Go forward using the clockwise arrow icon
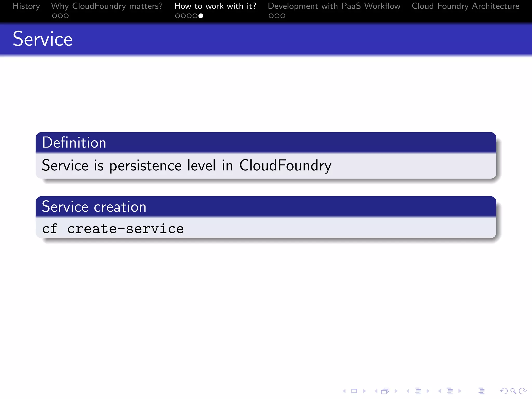This screenshot has width=532, height=399. tap(523, 391)
